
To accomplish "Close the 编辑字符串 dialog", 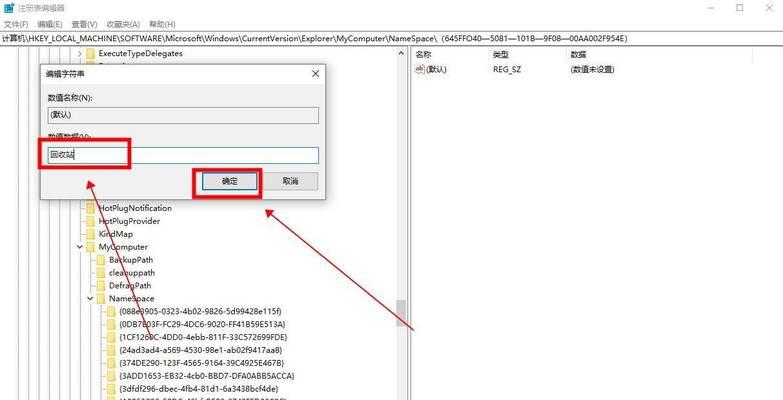I will (x=315, y=74).
